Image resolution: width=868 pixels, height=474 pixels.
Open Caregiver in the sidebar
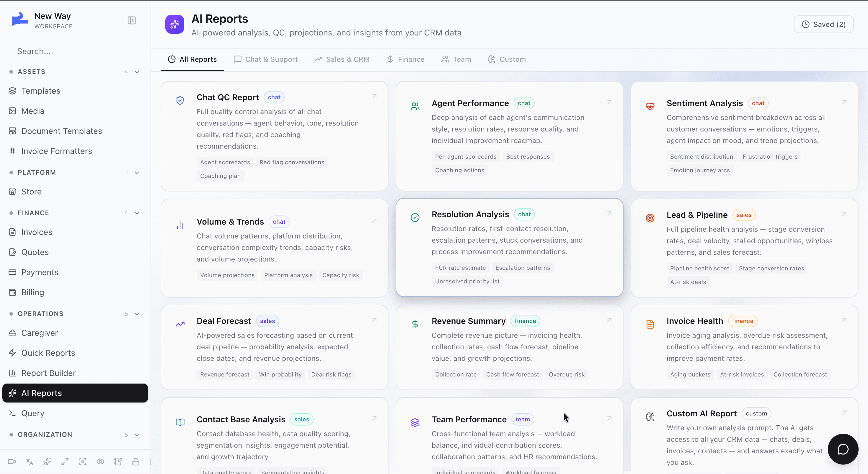[75, 333]
